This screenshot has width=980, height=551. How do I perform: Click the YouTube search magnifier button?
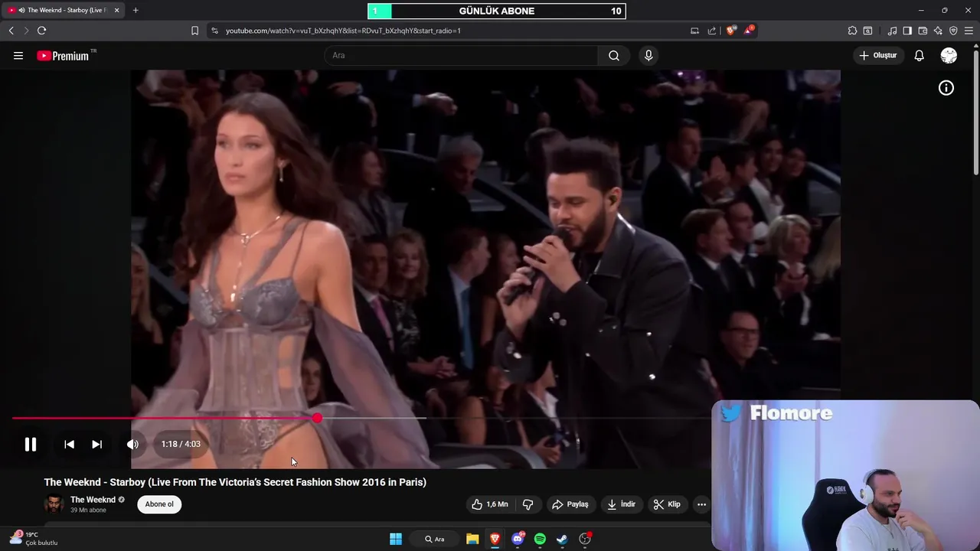tap(614, 55)
